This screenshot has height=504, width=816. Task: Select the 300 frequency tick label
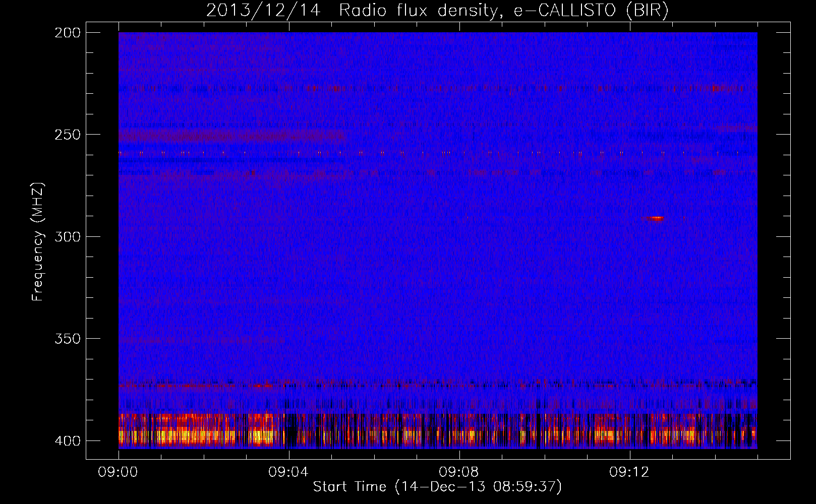click(67, 237)
